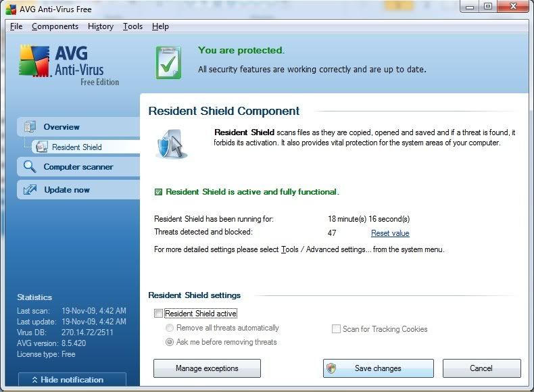Enable the Resident Shield active checkbox
Viewport: 534px width, 392px height.
[158, 314]
